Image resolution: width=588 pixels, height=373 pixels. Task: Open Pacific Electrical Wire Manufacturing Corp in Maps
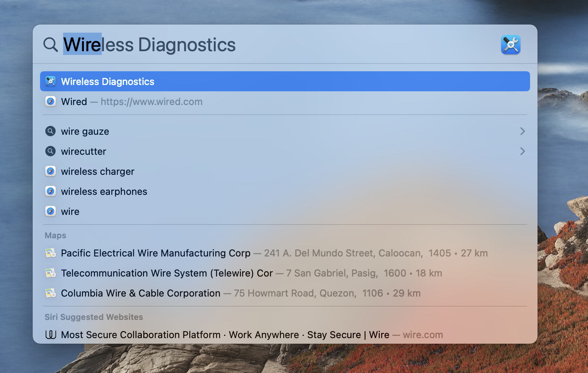[x=285, y=253]
